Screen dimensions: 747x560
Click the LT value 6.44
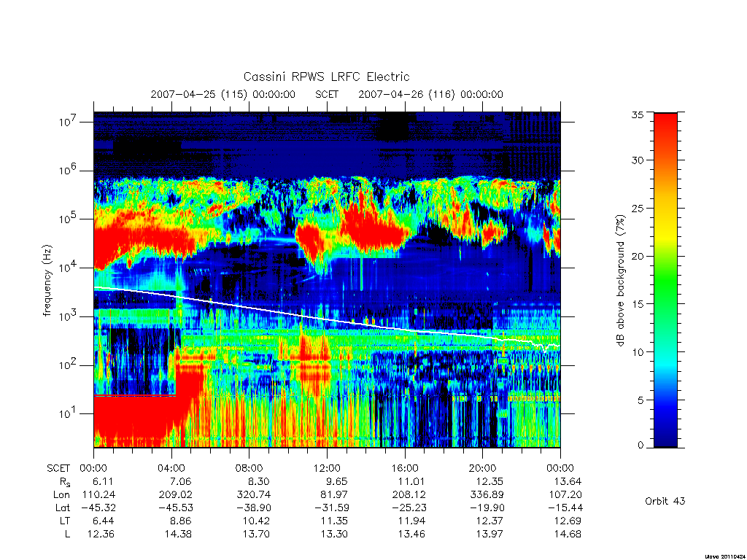point(104,521)
